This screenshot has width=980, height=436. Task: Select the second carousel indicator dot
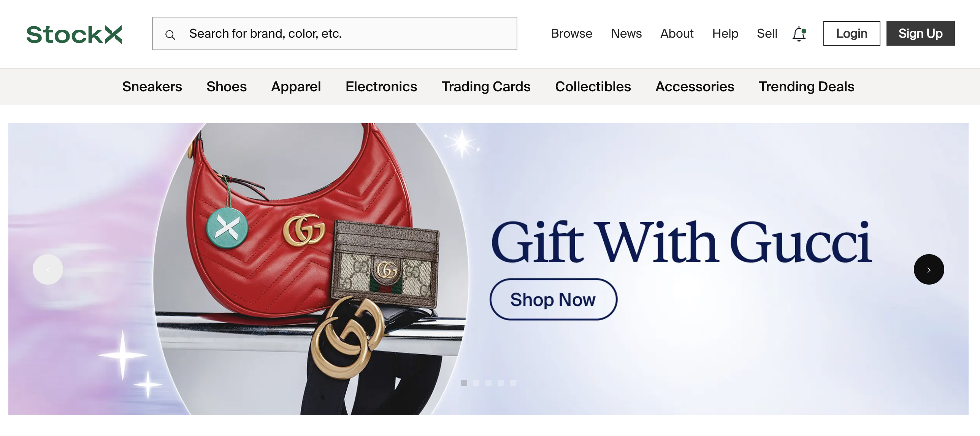click(476, 382)
